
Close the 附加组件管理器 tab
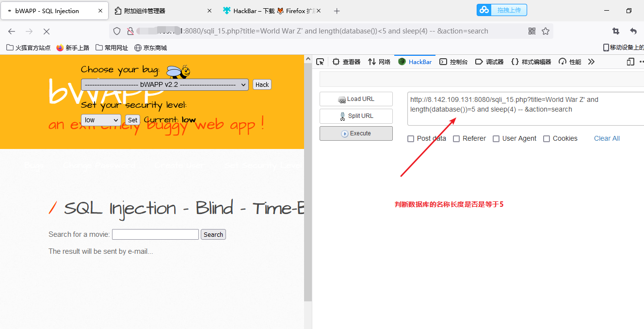[x=209, y=11]
